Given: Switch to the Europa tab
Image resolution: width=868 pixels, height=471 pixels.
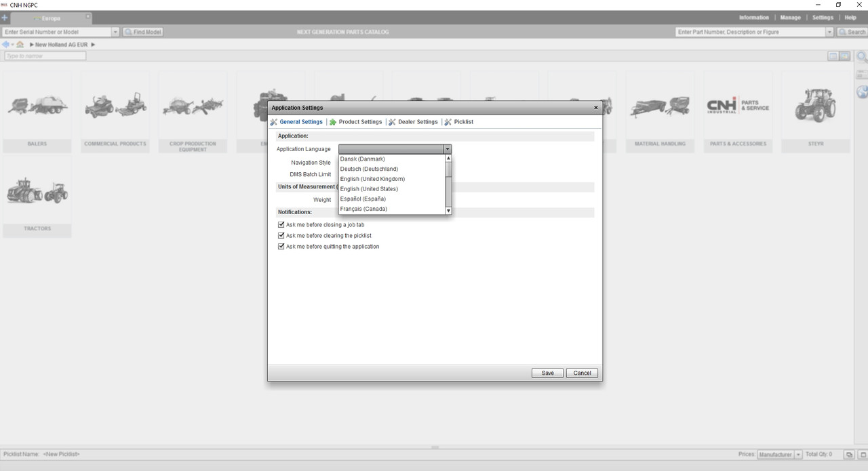Looking at the screenshot, I should coord(51,18).
